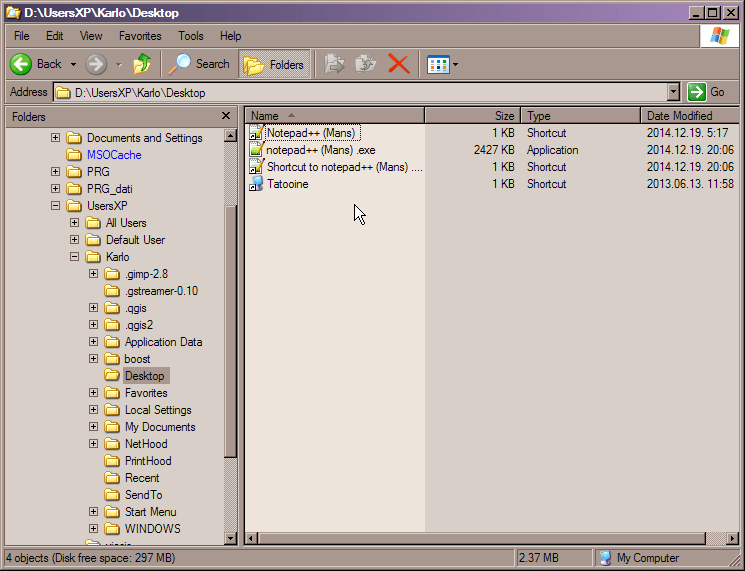Click the My Computer status bar icon

click(x=605, y=558)
